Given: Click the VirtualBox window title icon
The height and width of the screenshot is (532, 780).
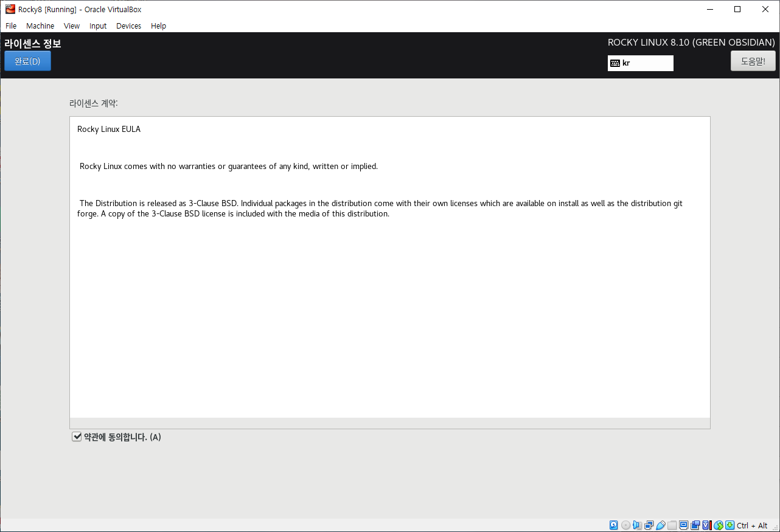Looking at the screenshot, I should pyautogui.click(x=10, y=9).
